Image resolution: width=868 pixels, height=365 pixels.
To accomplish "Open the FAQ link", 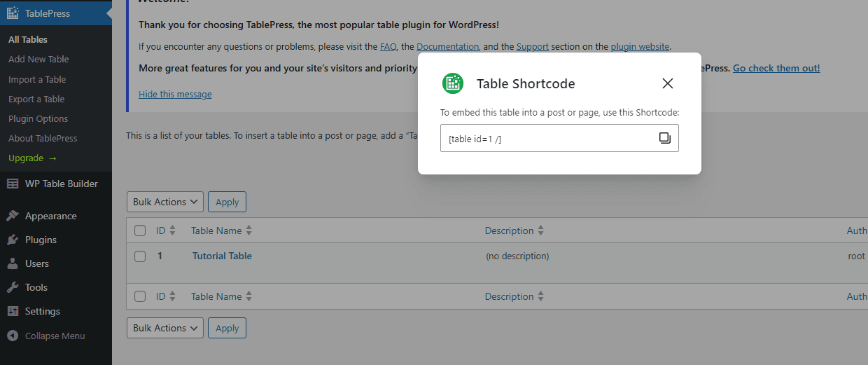I will tap(388, 47).
